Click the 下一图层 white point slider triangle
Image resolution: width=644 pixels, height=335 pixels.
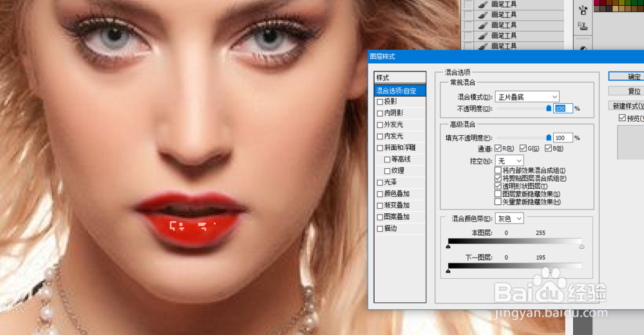point(551,271)
